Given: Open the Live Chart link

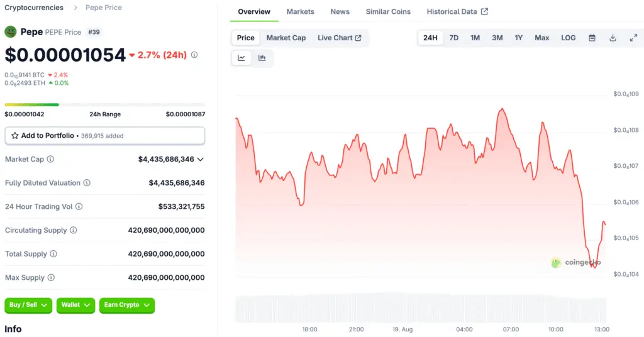Looking at the screenshot, I should pyautogui.click(x=339, y=38).
